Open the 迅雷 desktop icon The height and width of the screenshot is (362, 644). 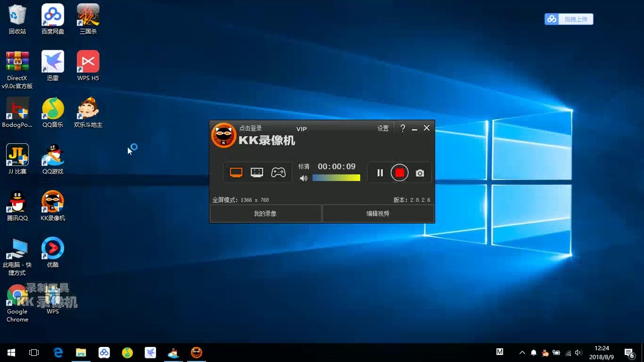coord(53,66)
